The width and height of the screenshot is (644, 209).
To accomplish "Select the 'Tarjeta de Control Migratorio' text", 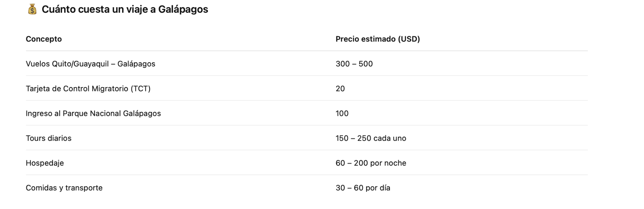I will click(77, 88).
